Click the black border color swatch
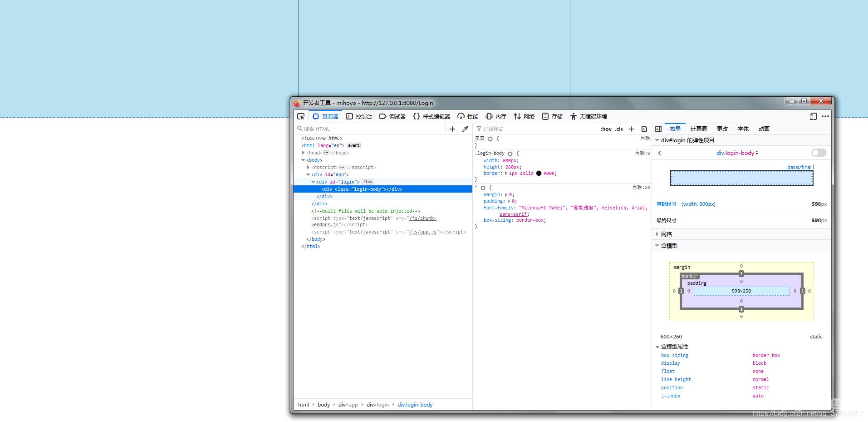 click(x=539, y=174)
